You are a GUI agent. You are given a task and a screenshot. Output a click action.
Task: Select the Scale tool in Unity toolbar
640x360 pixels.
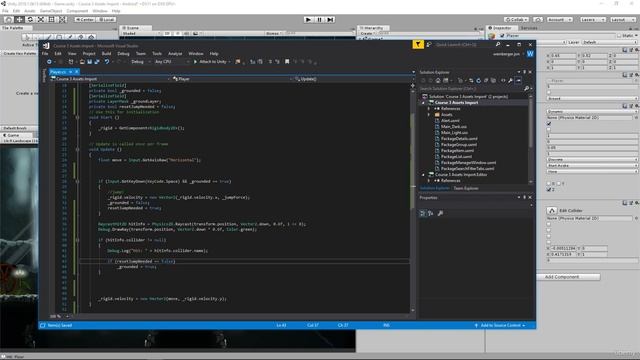(41, 20)
